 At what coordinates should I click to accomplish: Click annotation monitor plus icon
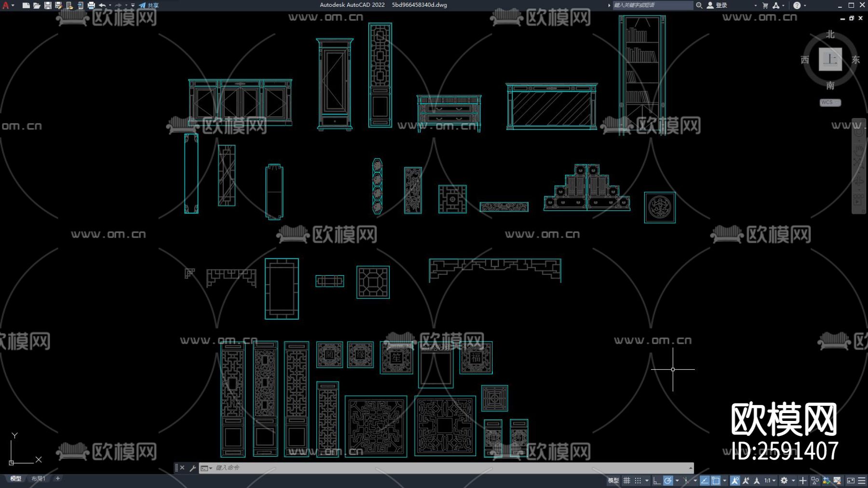click(803, 480)
